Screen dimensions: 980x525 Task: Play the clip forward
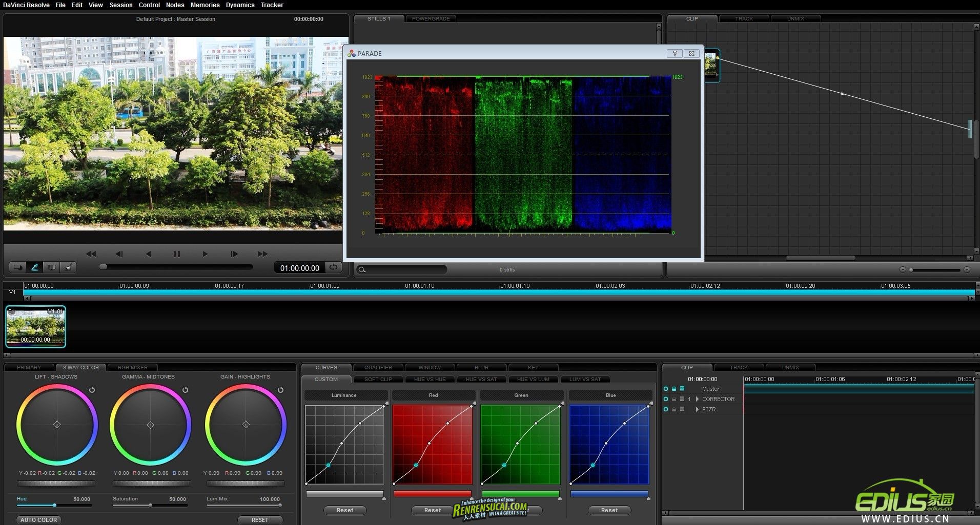tap(205, 254)
